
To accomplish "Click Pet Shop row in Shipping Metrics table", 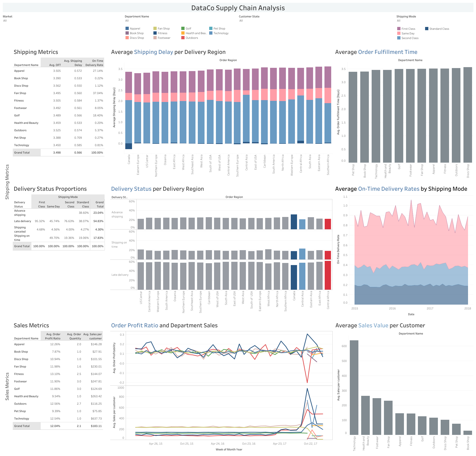I will pos(59,138).
